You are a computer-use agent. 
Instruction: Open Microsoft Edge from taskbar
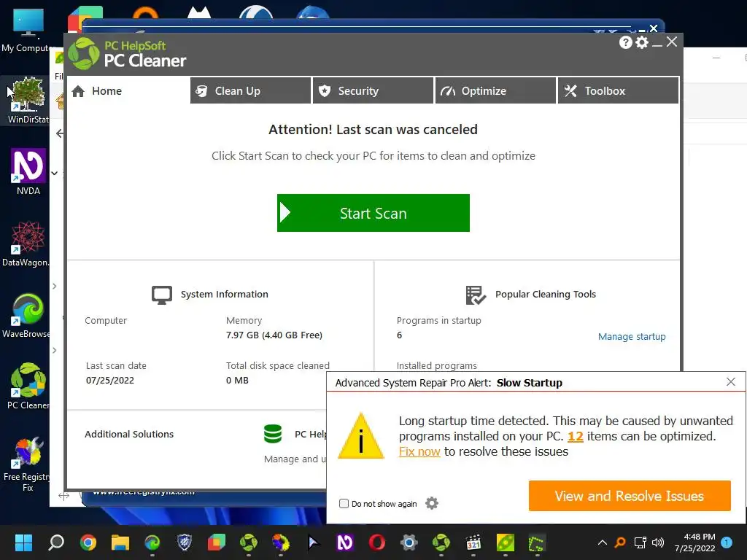tap(152, 542)
